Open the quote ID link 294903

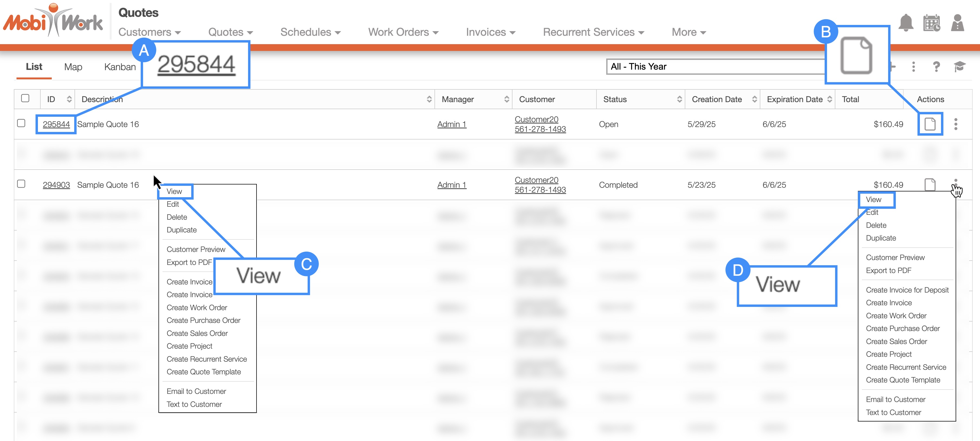click(x=56, y=185)
